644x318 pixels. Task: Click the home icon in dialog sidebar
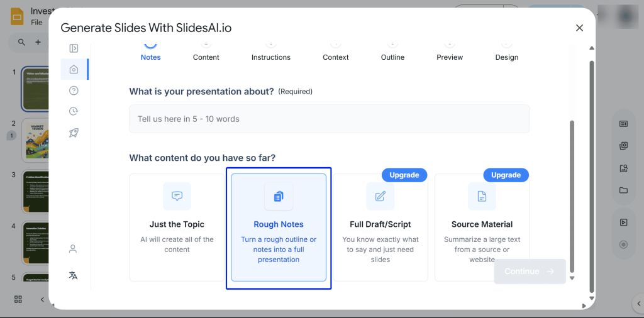click(74, 69)
